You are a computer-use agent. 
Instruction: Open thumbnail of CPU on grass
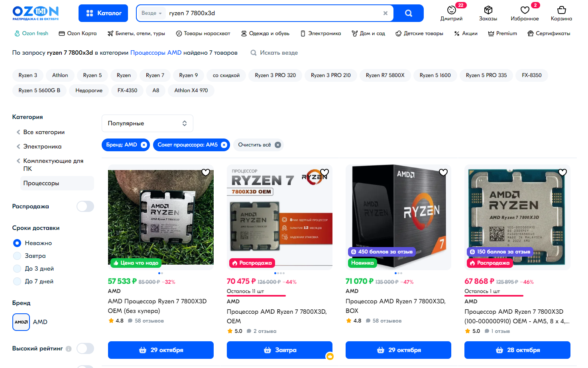point(161,218)
